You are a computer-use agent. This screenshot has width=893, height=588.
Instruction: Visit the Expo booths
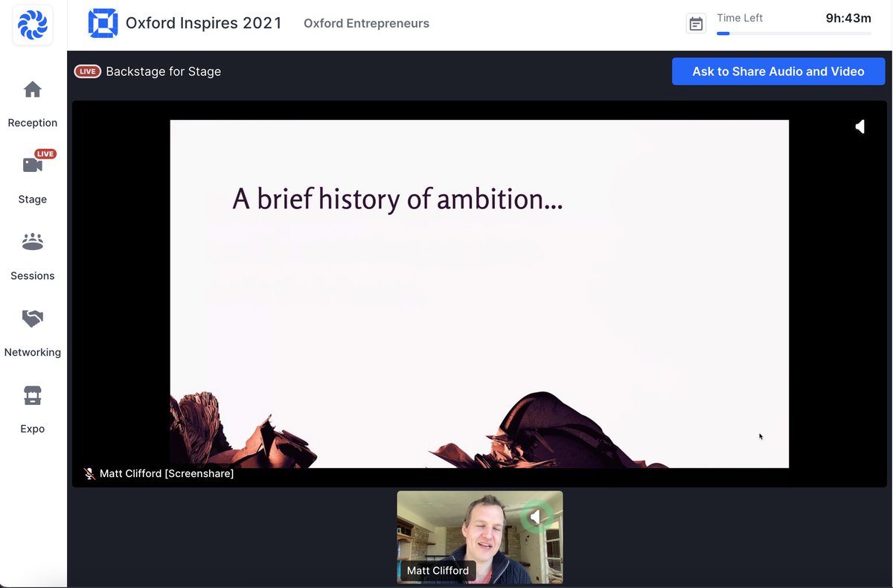point(32,409)
